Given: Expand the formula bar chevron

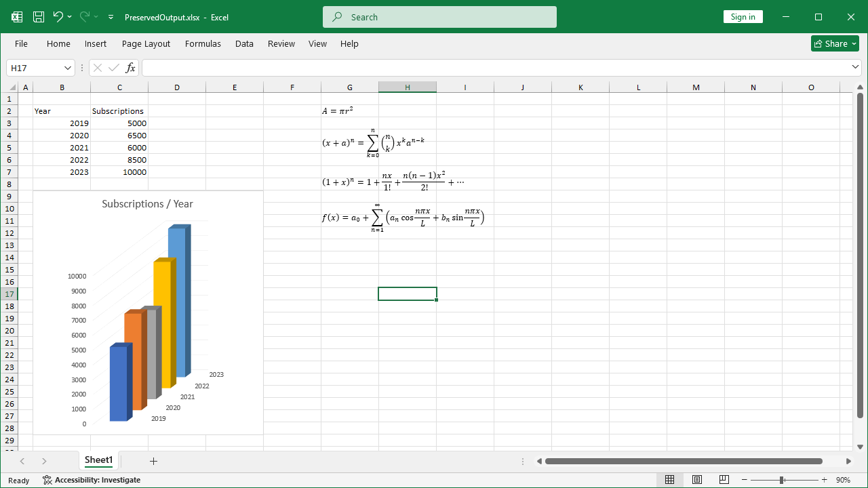Looking at the screenshot, I should click(855, 67).
